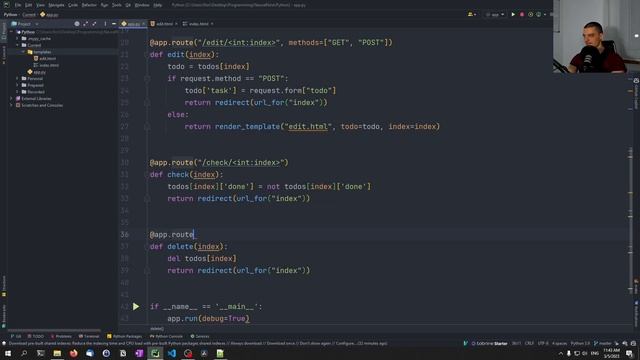Expand the Recorded folder

[18, 92]
